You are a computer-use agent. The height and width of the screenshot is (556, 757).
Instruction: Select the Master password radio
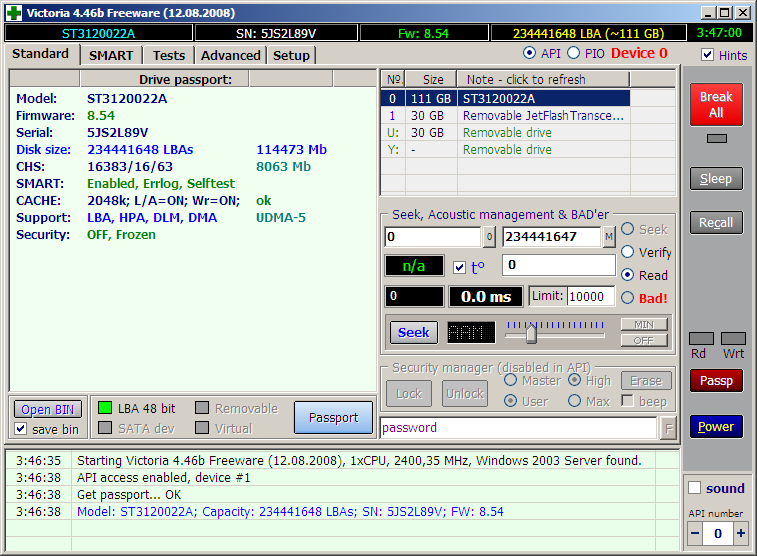511,380
